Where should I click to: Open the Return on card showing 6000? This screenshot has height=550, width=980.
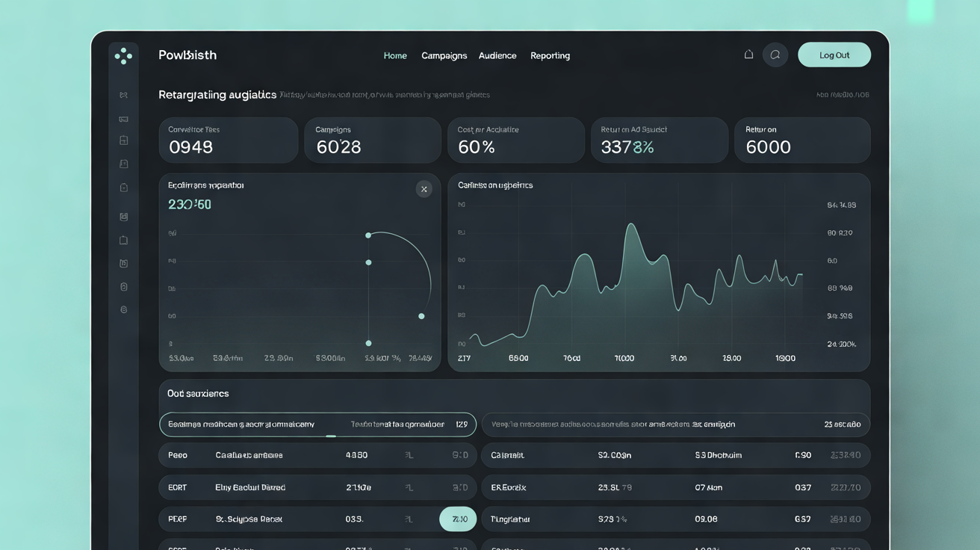[x=802, y=140]
